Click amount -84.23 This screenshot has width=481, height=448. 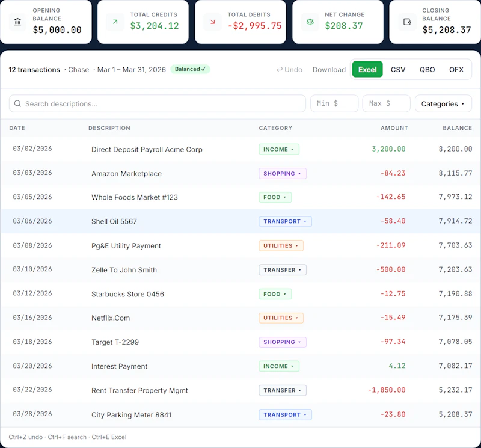393,173
